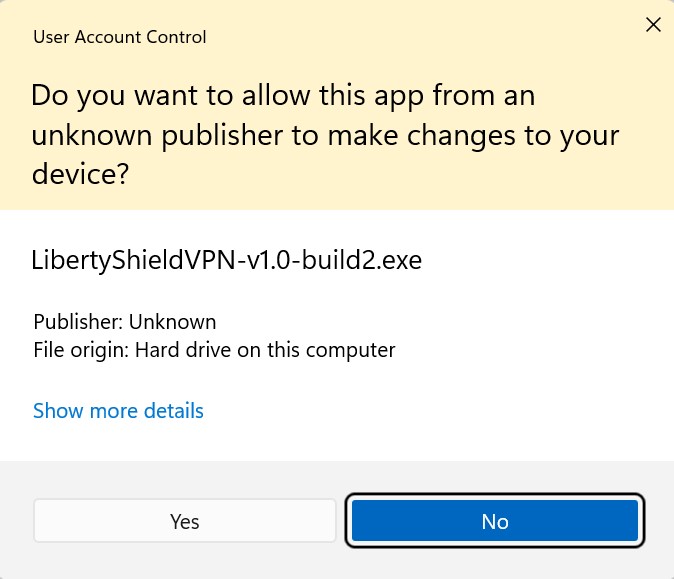Image resolution: width=674 pixels, height=579 pixels.
Task: Click the 'Do you want to allow' heading
Action: pos(325,134)
